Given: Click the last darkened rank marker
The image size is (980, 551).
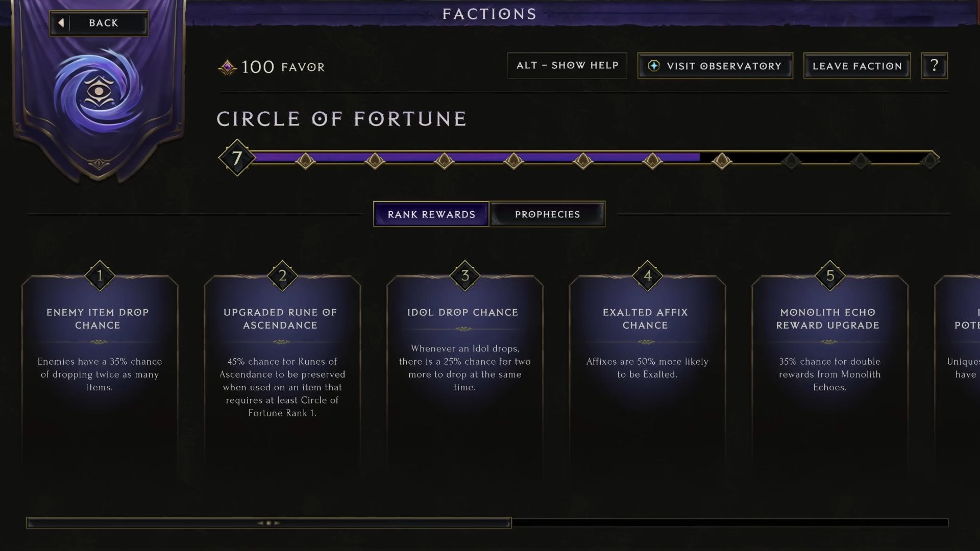Looking at the screenshot, I should click(929, 161).
